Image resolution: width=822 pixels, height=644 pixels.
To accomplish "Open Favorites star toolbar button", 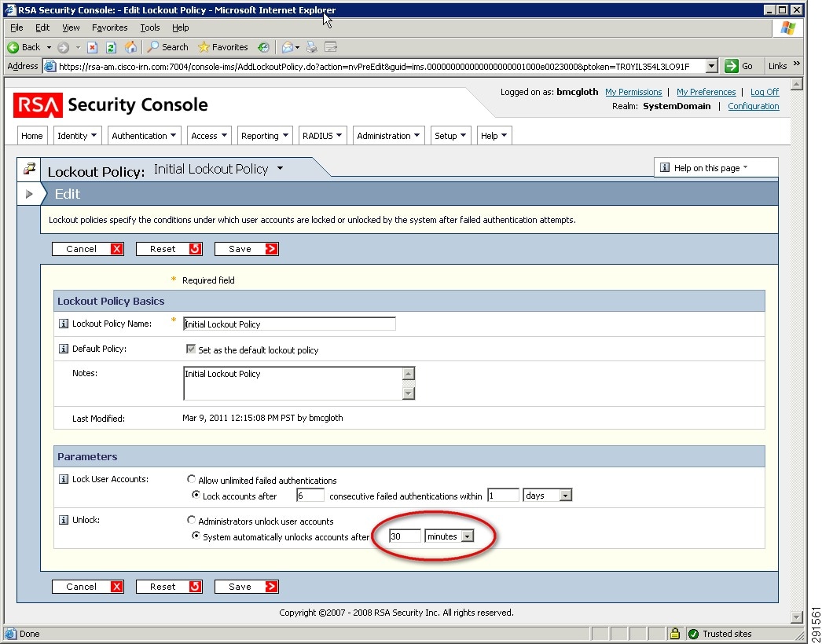I will tap(223, 47).
